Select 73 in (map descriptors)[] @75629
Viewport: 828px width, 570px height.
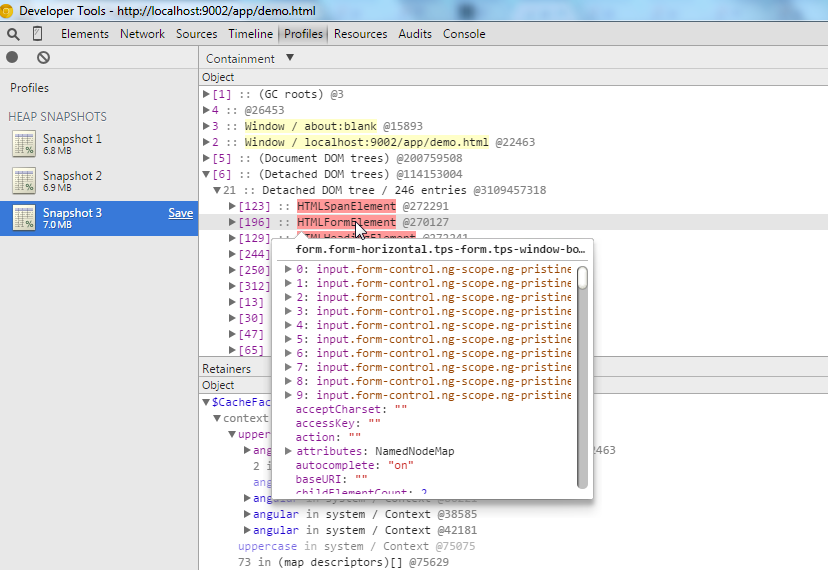pyautogui.click(x=343, y=562)
